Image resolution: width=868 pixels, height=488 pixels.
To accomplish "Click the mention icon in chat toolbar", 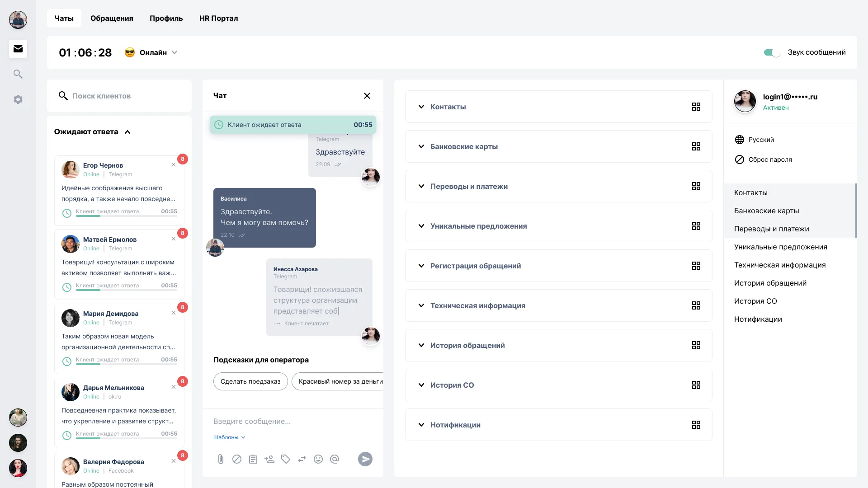I will click(334, 459).
